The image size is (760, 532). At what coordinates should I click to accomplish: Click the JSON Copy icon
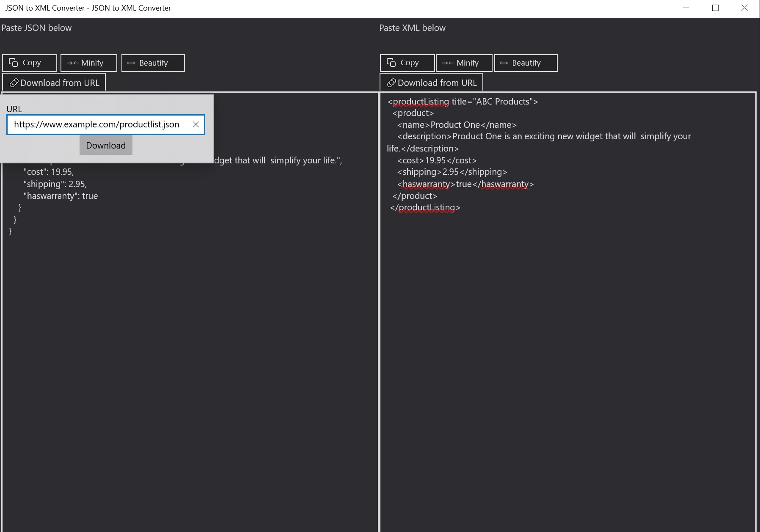[x=13, y=63]
